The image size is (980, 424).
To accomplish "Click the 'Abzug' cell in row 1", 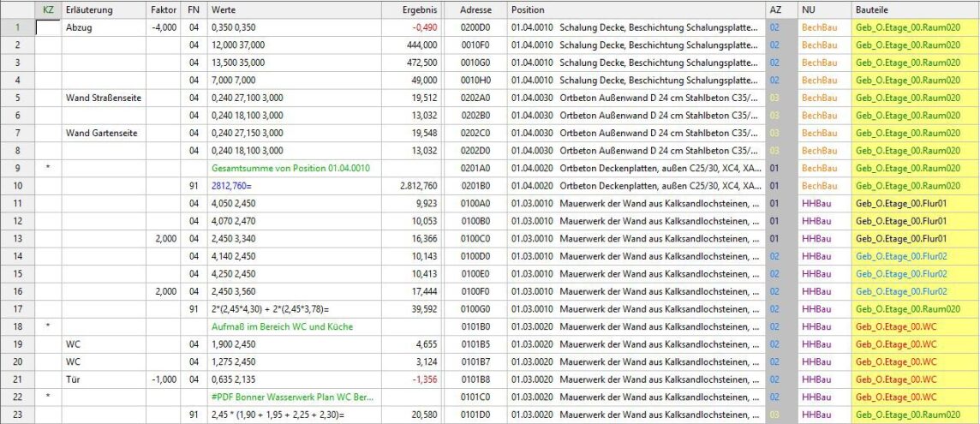I will pyautogui.click(x=104, y=27).
